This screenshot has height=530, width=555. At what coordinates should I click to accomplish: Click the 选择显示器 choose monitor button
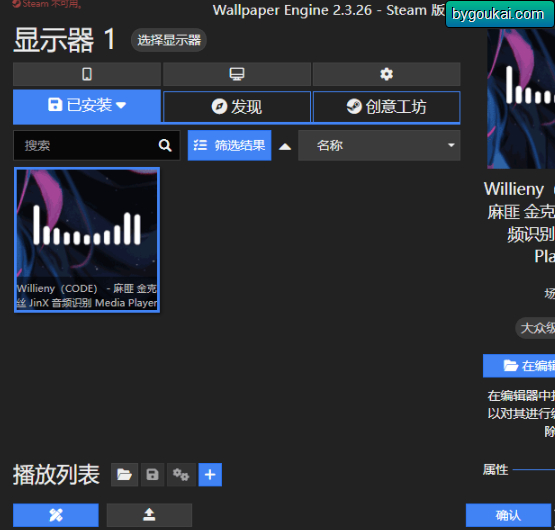point(169,40)
